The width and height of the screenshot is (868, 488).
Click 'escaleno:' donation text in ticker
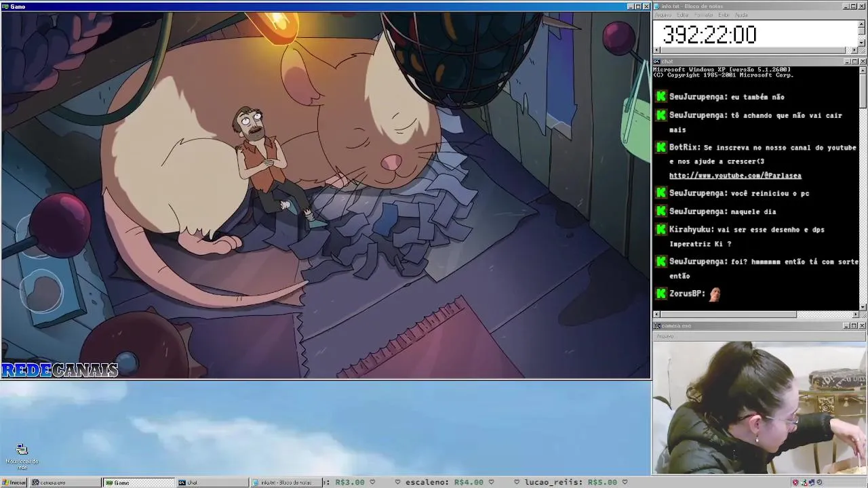coord(427,483)
